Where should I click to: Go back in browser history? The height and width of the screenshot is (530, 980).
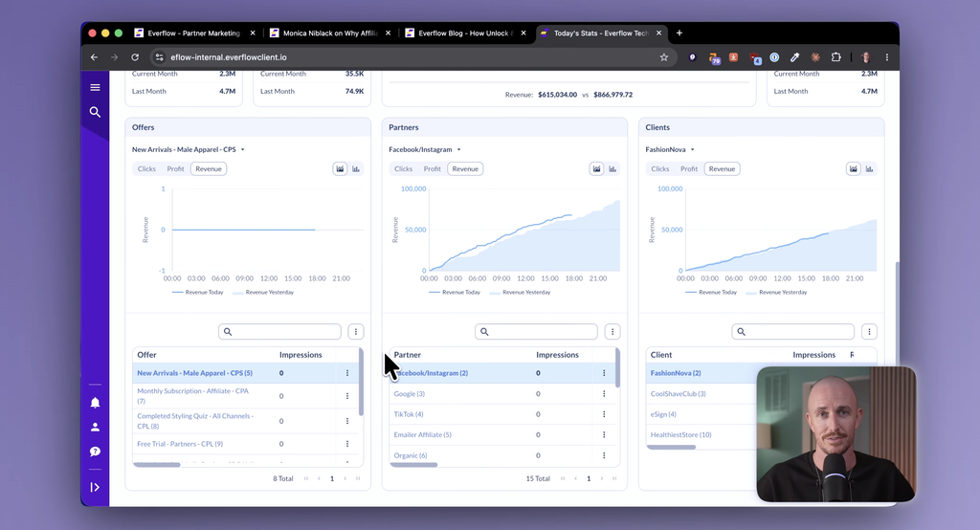coord(95,57)
